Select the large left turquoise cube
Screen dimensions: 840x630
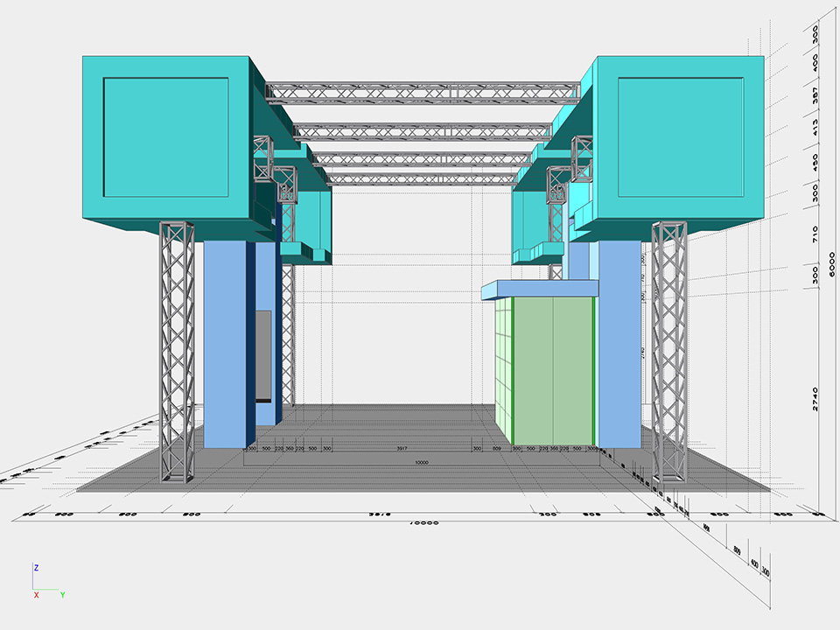[x=166, y=138]
